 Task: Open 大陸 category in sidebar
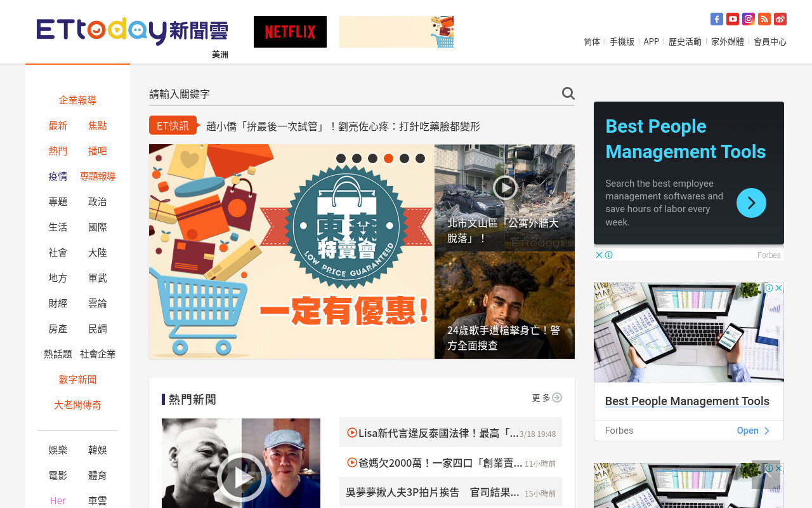click(x=98, y=253)
